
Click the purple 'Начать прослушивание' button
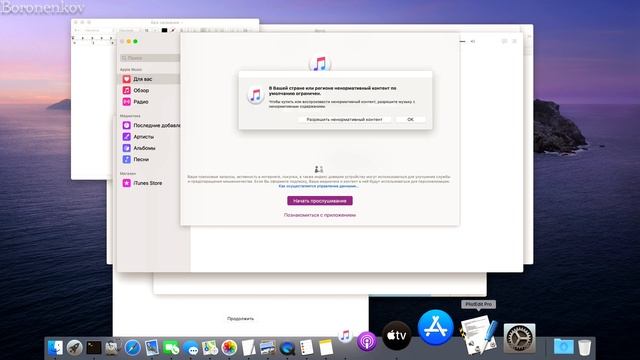tap(320, 200)
